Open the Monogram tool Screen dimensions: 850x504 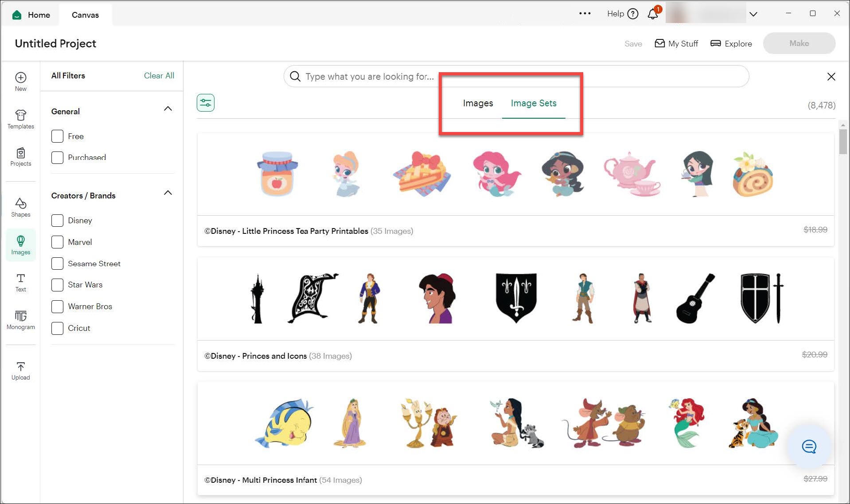tap(20, 320)
